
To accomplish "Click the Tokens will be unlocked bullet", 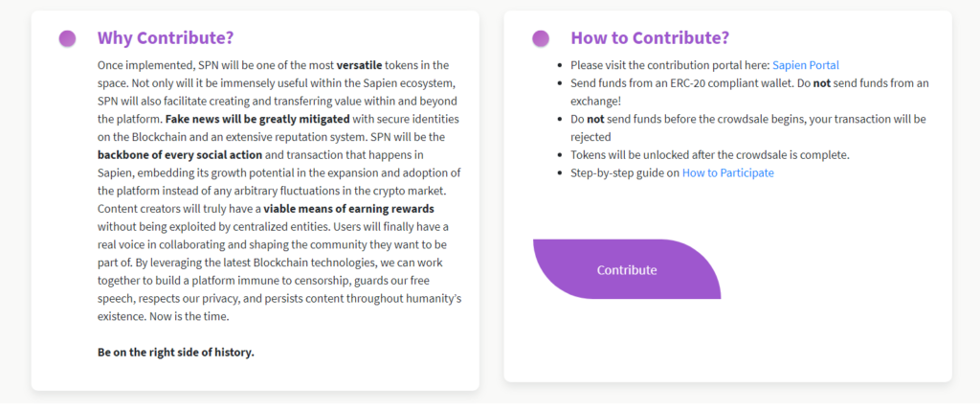I will tap(710, 154).
